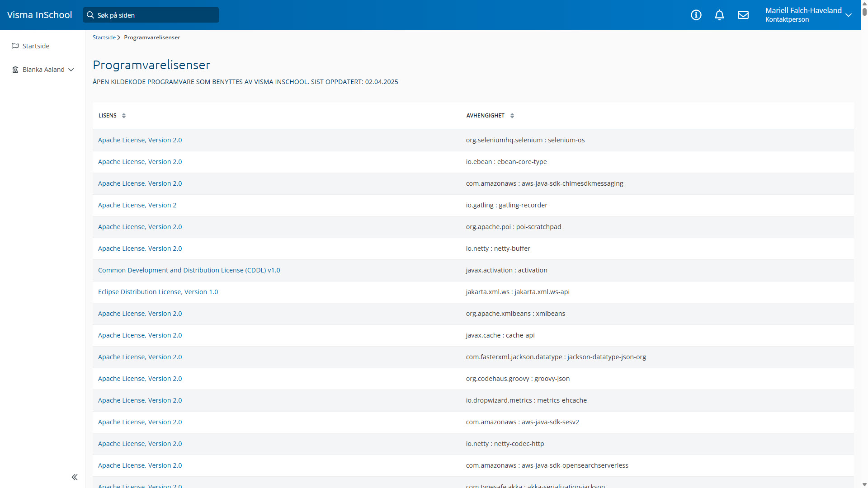
Task: Open license link for groovy-json row
Action: coord(140,379)
